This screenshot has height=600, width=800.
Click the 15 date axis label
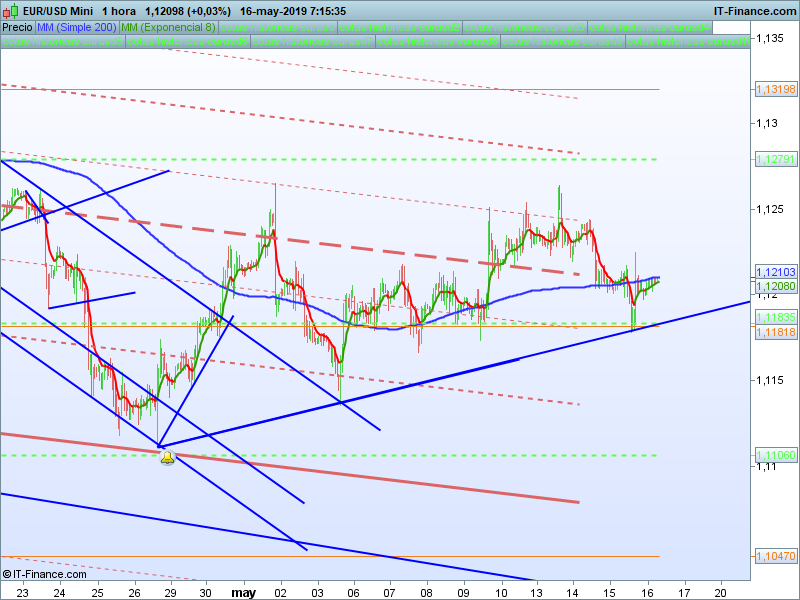(610, 592)
